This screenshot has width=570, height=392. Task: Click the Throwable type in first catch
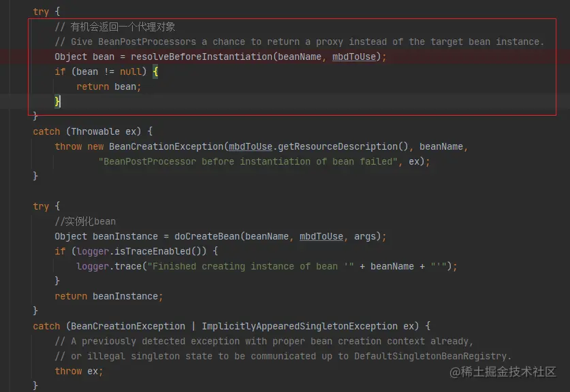[x=95, y=131]
